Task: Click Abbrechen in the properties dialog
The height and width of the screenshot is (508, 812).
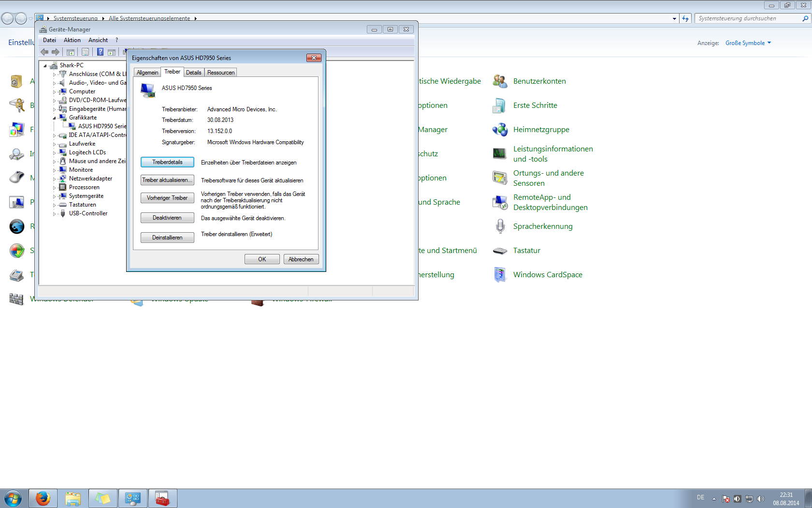Action: click(x=301, y=259)
